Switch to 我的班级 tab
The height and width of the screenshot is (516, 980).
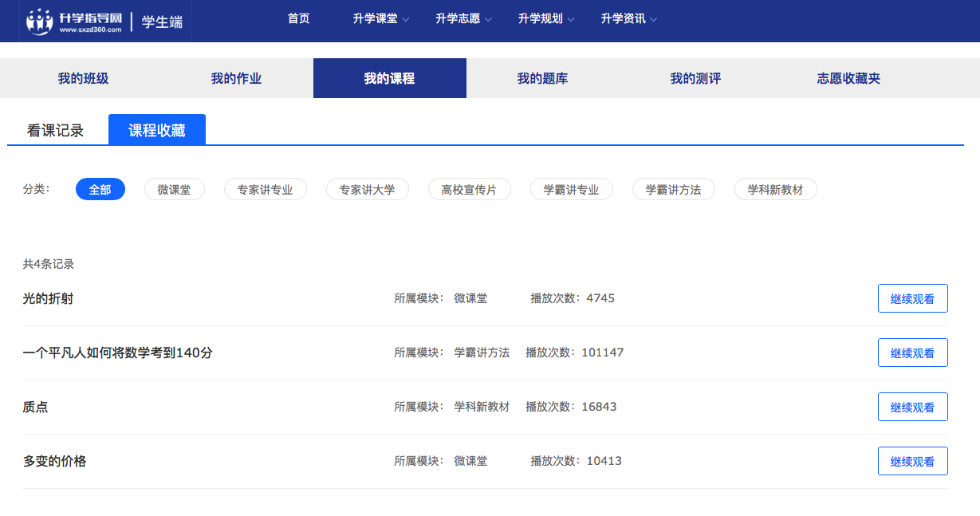(83, 78)
